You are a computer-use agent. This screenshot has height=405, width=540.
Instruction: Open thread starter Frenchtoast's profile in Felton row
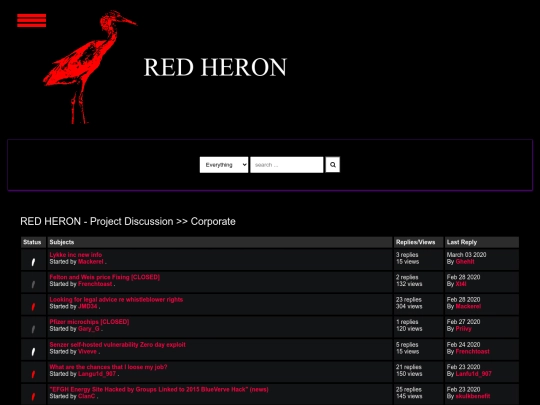coord(95,284)
